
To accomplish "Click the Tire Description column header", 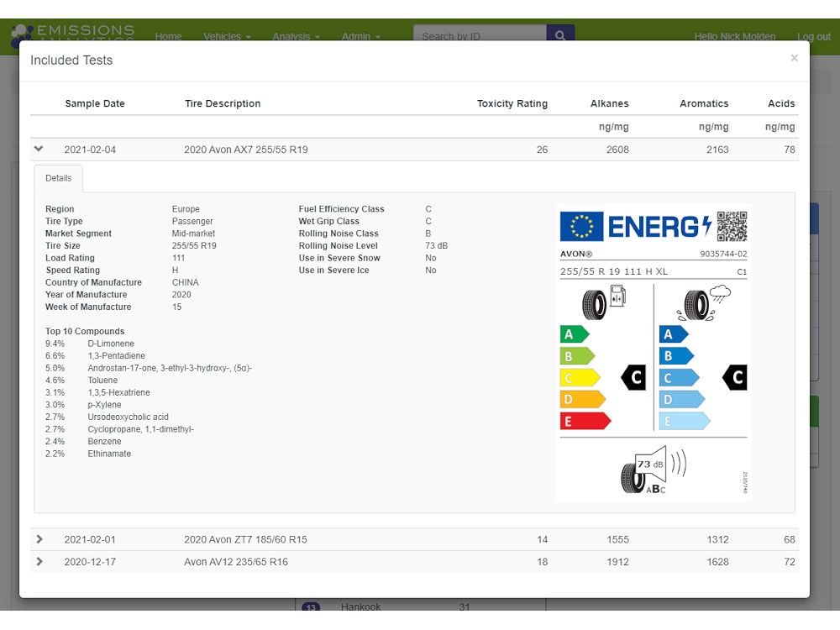I will [x=223, y=103].
